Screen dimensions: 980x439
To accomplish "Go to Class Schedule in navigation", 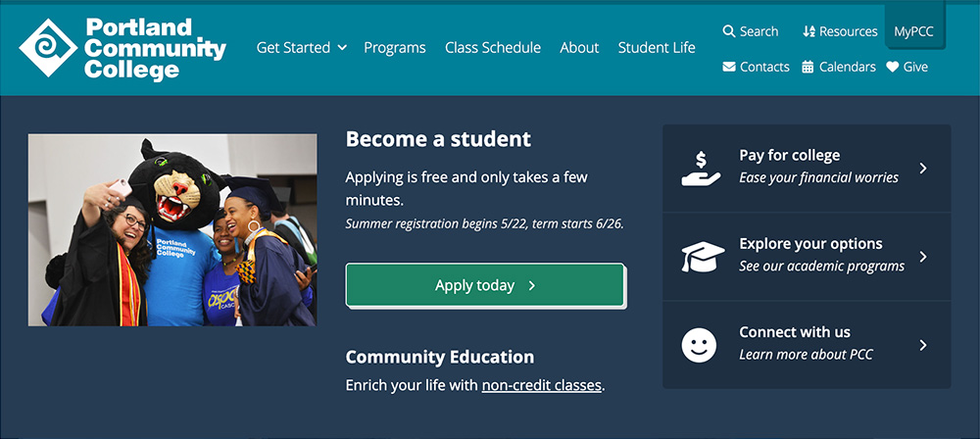I will (x=492, y=47).
